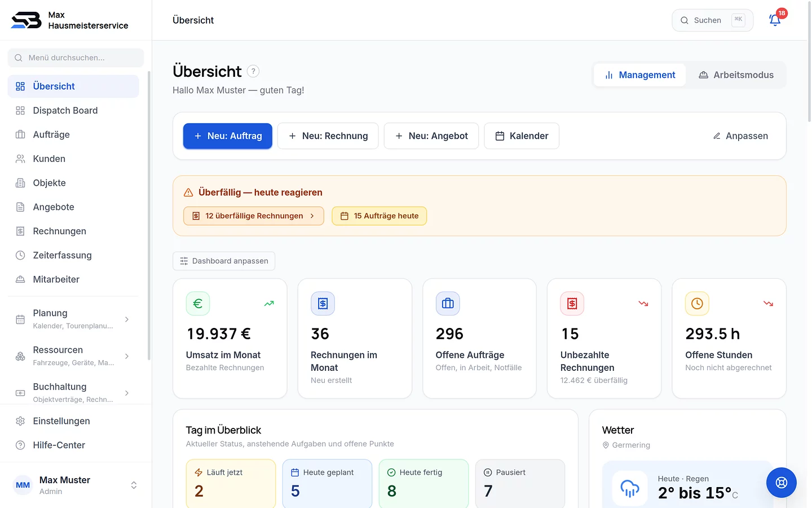Click the falling trend arrow on Unbezahlte Rechnungen card
Screen dimensions: 812x508
pyautogui.click(x=643, y=304)
